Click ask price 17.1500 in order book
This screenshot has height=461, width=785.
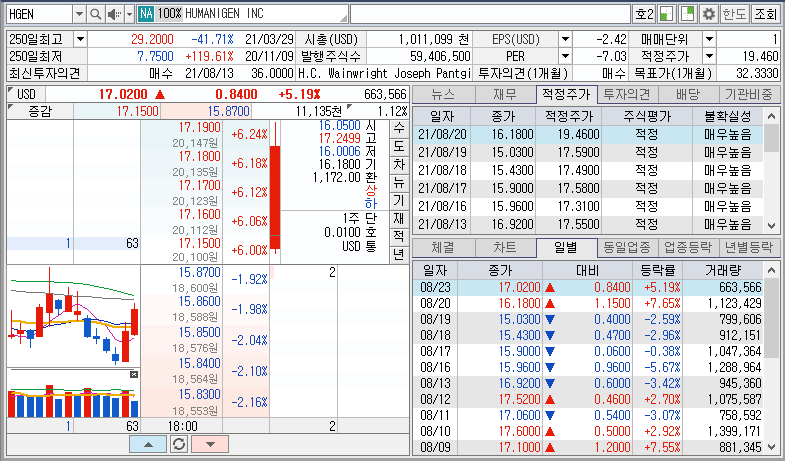(200, 243)
